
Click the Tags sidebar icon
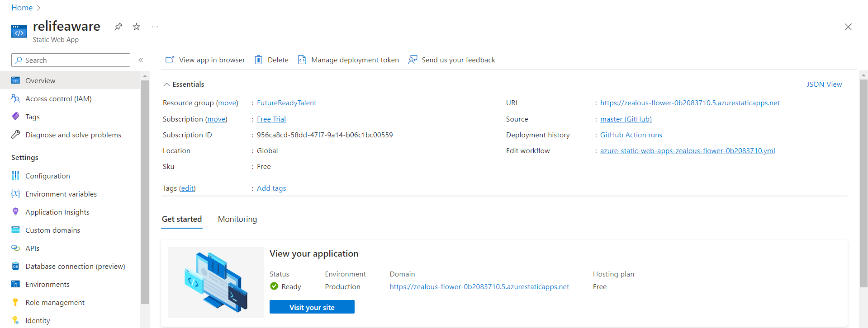(x=15, y=117)
